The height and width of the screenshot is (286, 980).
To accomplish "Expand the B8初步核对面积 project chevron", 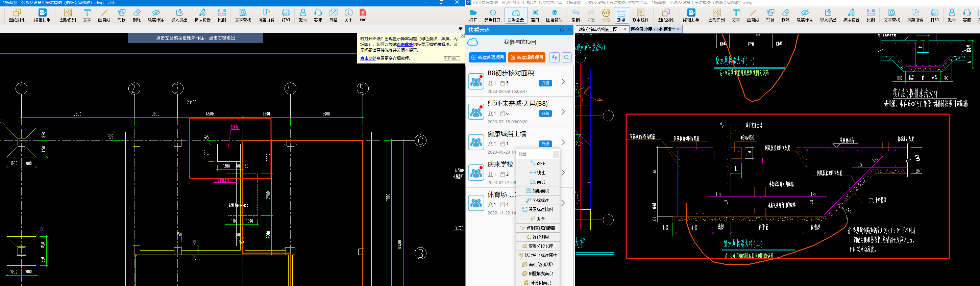I will [563, 81].
